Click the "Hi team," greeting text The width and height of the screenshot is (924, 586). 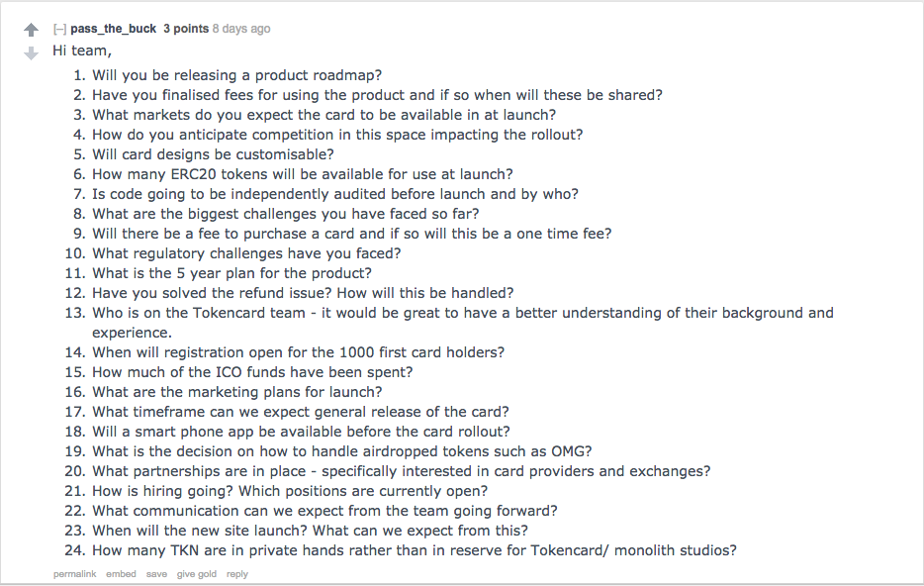(x=82, y=50)
